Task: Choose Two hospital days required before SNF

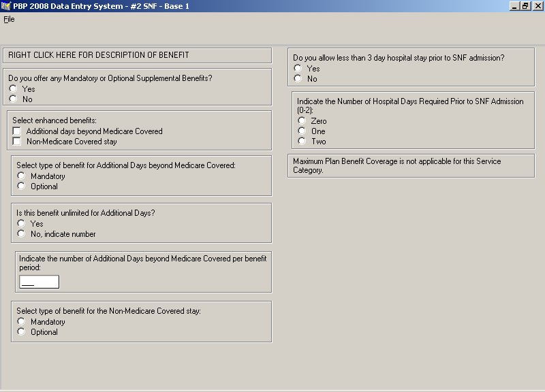Action: (x=302, y=142)
